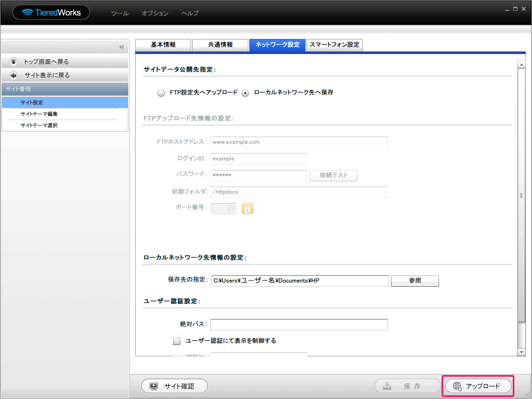Open the ツール menu
The width and height of the screenshot is (532, 399).
tap(119, 14)
